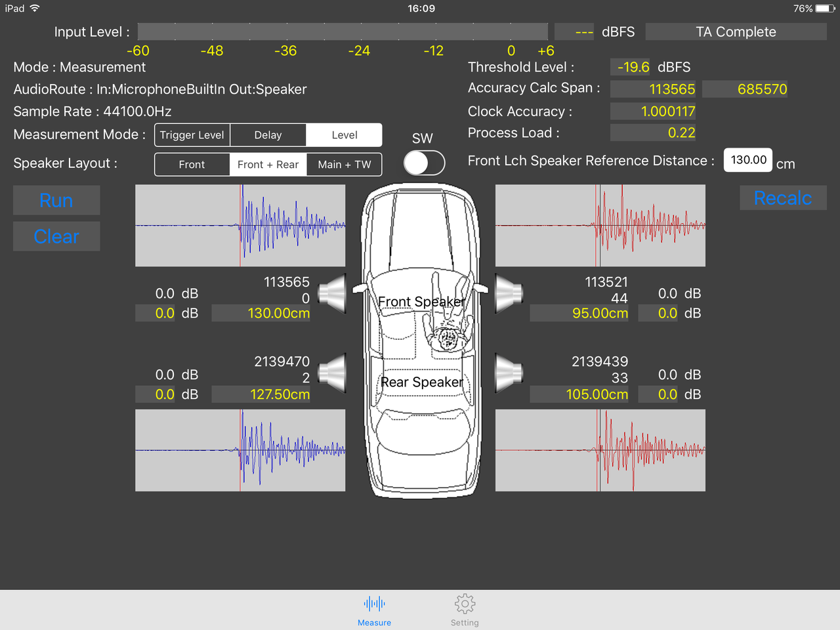Screen dimensions: 840x630
Task: Select Level measurement mode
Action: [344, 135]
